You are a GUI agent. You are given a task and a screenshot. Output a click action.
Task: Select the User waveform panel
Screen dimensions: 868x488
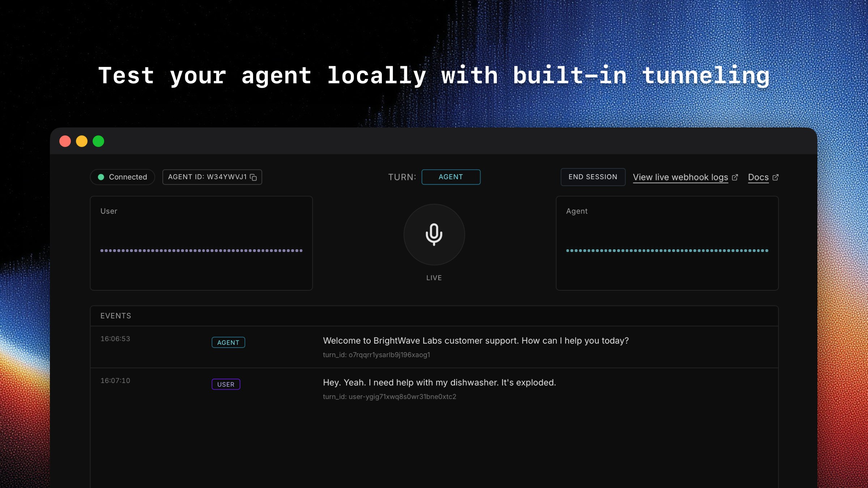201,243
